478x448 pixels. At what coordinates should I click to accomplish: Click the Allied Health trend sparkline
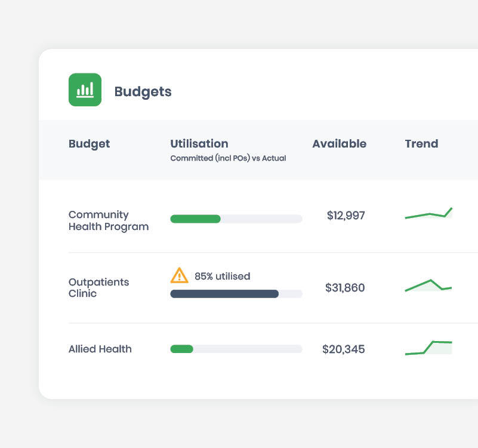(x=428, y=346)
